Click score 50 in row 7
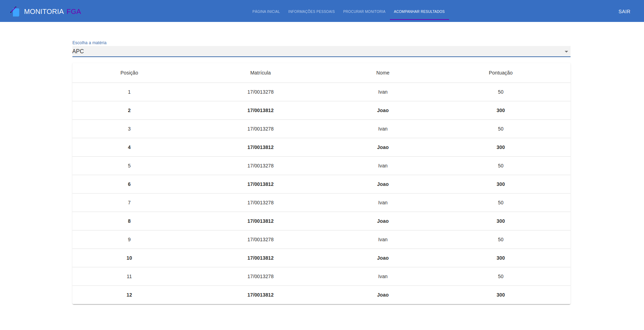 point(501,203)
